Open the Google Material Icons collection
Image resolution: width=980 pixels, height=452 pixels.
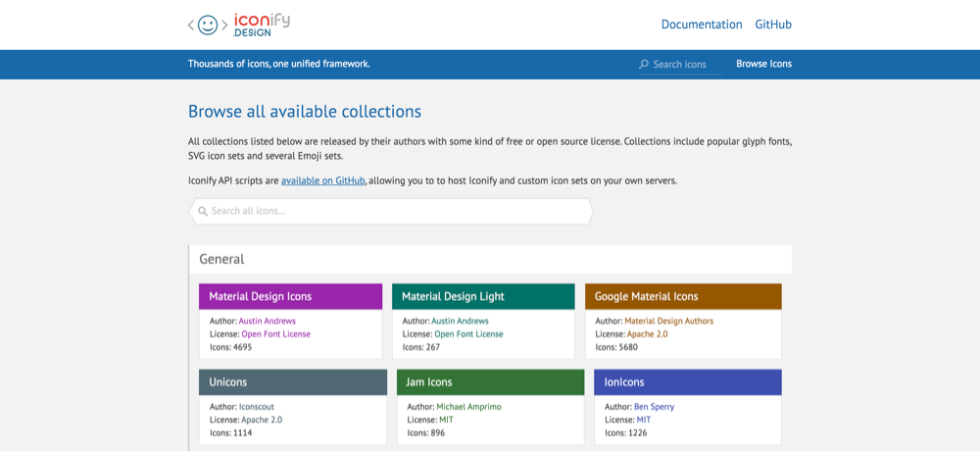[x=683, y=296]
